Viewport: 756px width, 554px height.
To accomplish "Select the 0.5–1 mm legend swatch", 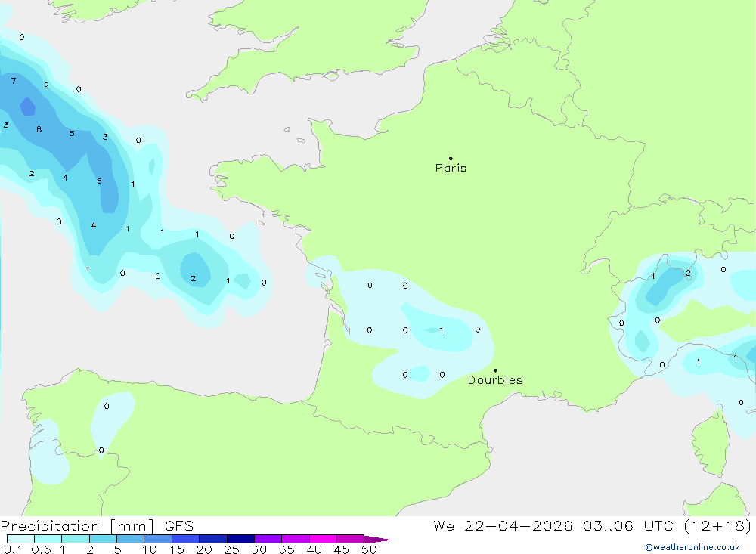I will [48, 539].
